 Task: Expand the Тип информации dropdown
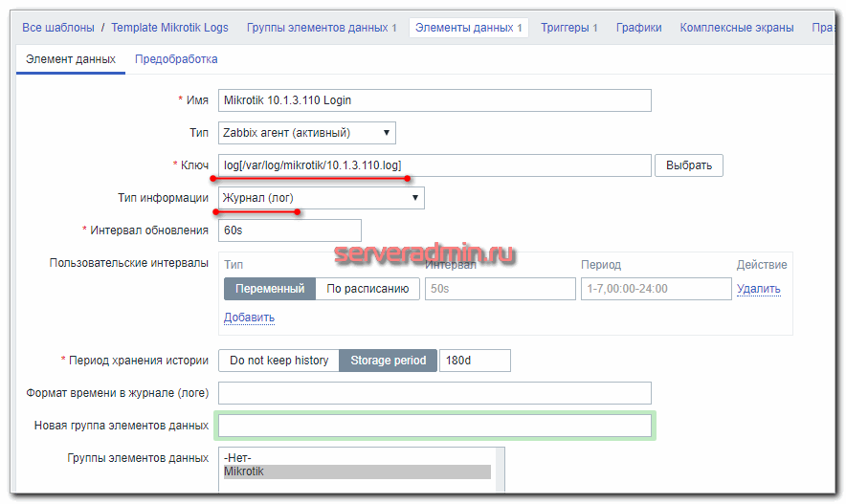click(322, 198)
